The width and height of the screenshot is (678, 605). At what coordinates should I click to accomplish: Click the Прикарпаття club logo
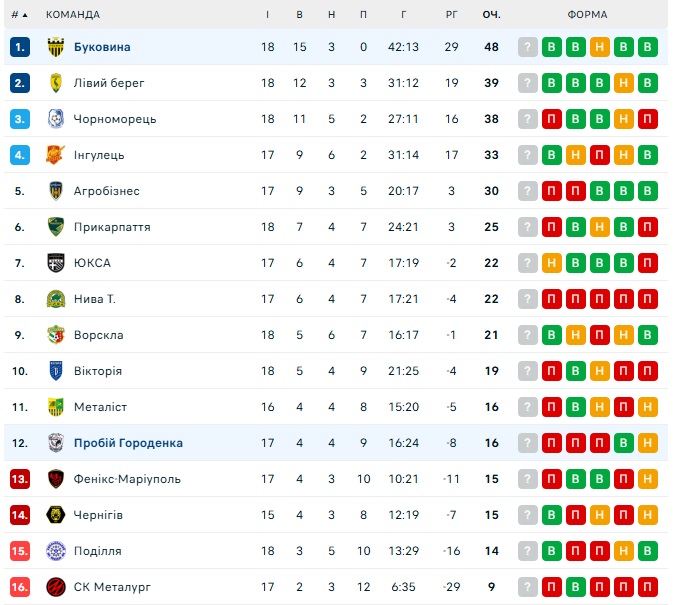point(56,227)
